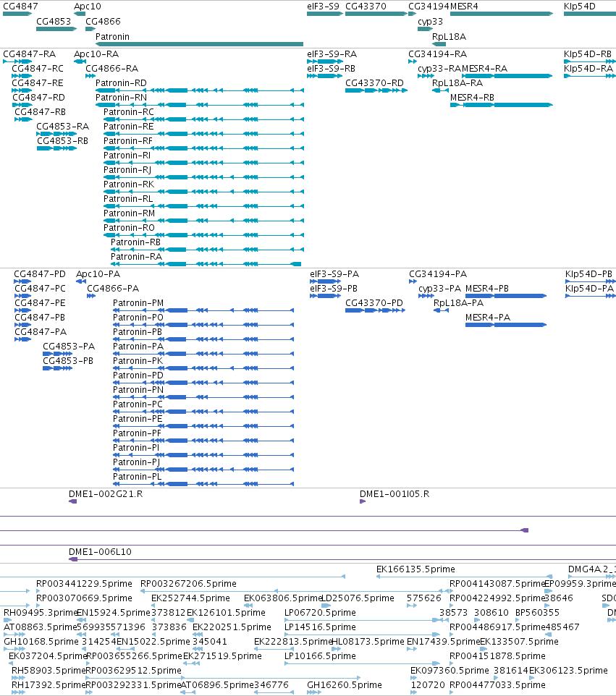
Task: Click the EK271519.5prime EST label
Action: point(222,656)
